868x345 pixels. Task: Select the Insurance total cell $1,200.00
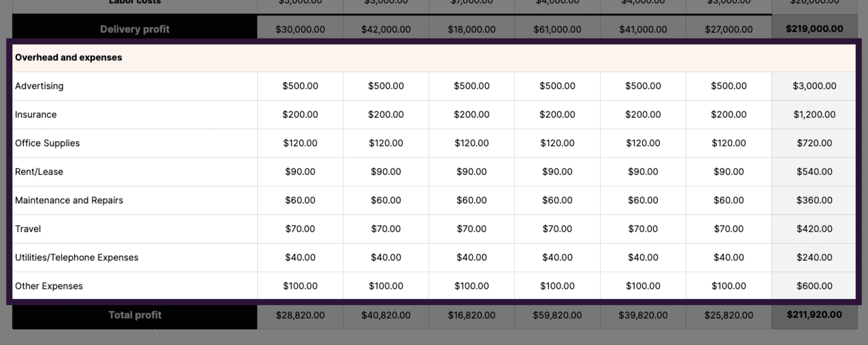(814, 114)
